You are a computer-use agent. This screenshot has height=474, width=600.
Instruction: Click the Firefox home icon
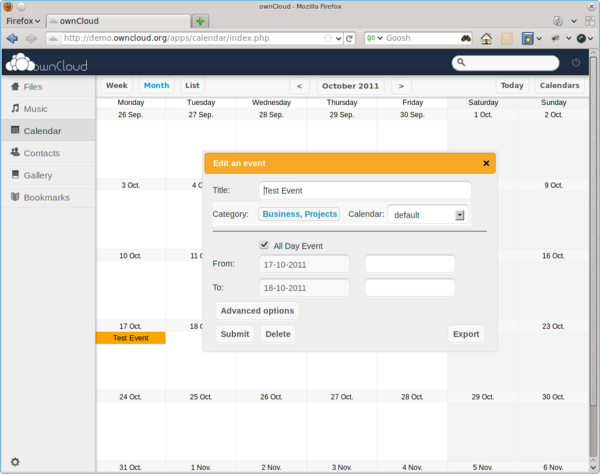pyautogui.click(x=487, y=39)
